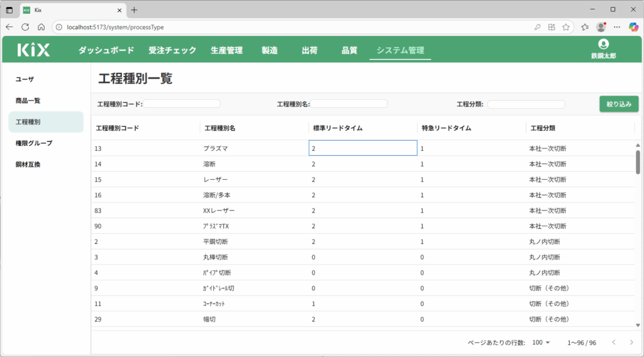Open browser settings and more menu
Viewport: 644px width, 357px height.
(617, 27)
